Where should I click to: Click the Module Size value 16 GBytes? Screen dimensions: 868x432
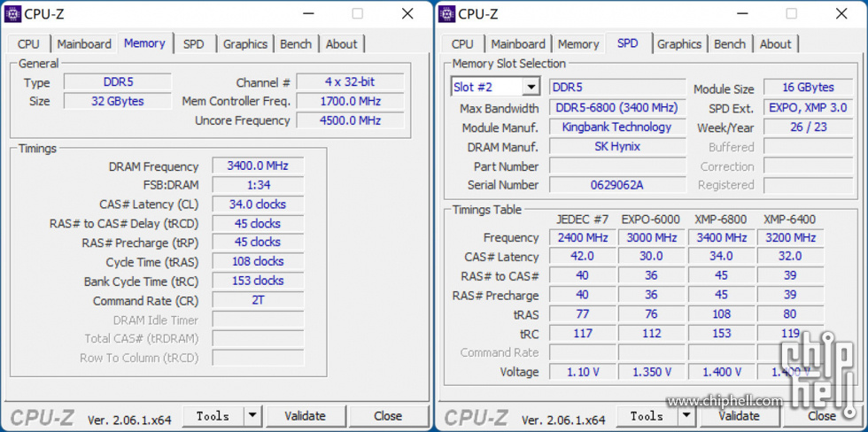click(808, 88)
